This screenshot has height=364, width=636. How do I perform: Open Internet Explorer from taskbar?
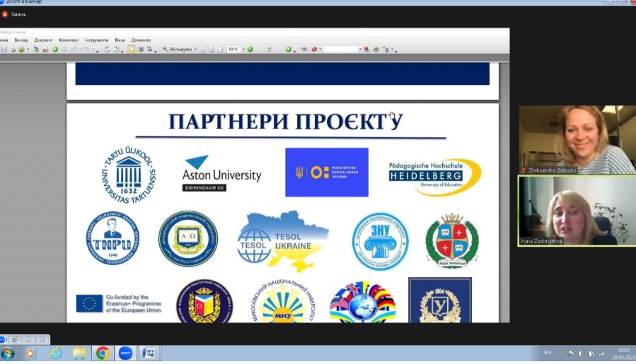point(55,353)
